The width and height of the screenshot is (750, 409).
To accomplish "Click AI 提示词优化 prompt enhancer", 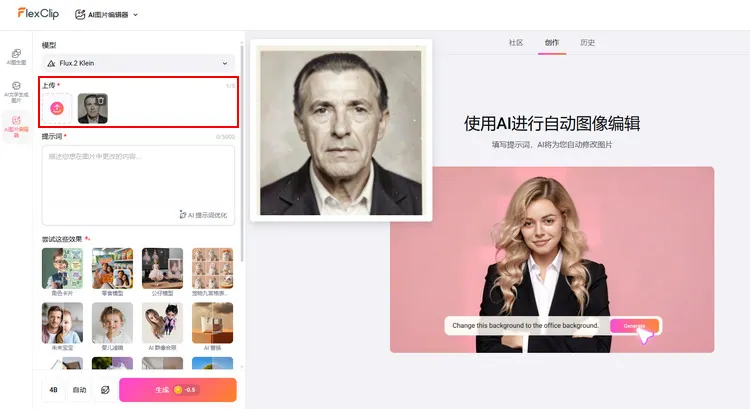I will click(203, 215).
